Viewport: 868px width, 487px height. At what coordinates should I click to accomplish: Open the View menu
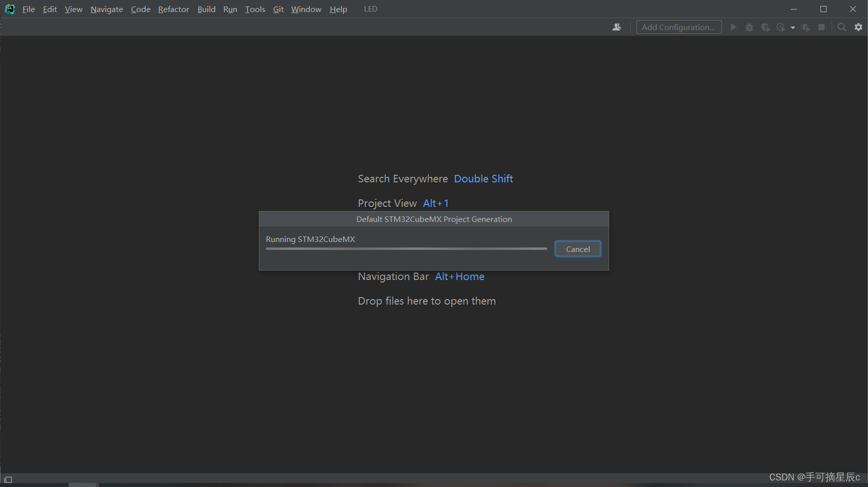coord(74,9)
